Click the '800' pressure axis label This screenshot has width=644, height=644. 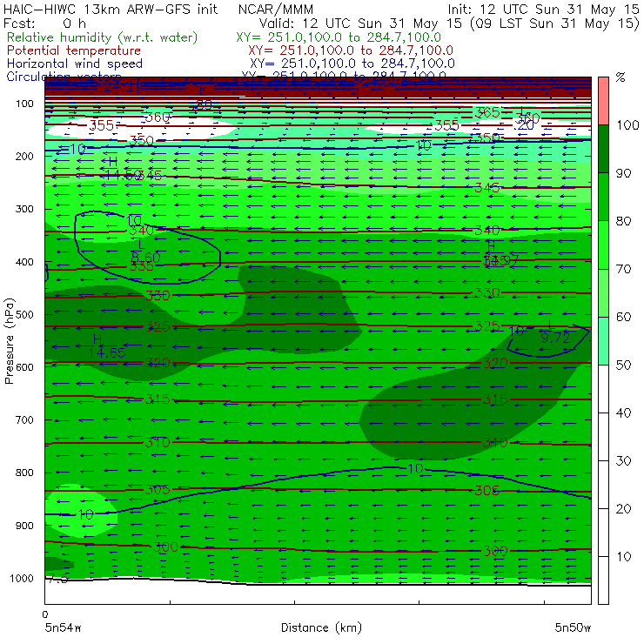(x=25, y=473)
